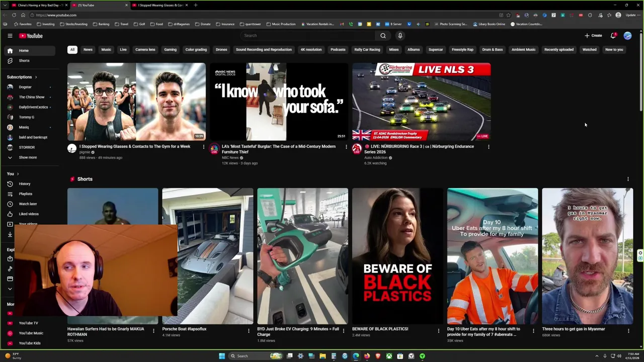Screen dimensions: 644x362
Task: Open the Dogstar subscription channel
Action: coord(30,87)
